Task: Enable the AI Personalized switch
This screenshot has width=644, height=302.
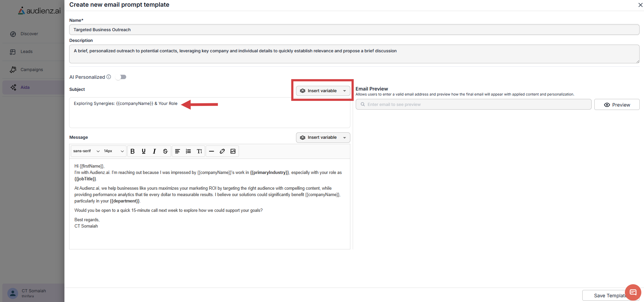Action: coord(121,77)
